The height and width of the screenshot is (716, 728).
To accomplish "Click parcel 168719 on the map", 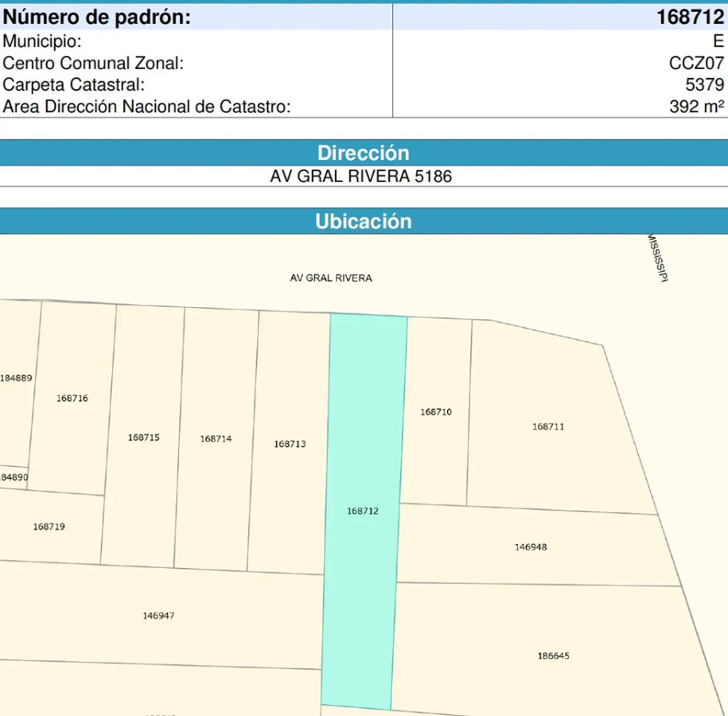I will click(x=47, y=526).
